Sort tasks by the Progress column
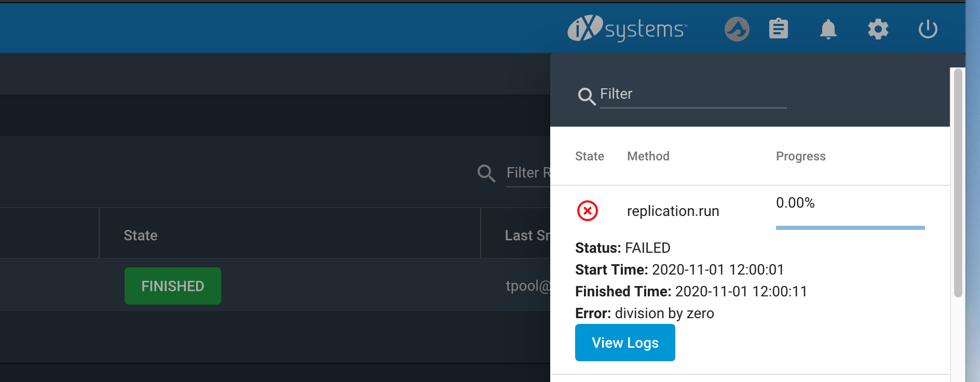980x382 pixels. tap(800, 156)
